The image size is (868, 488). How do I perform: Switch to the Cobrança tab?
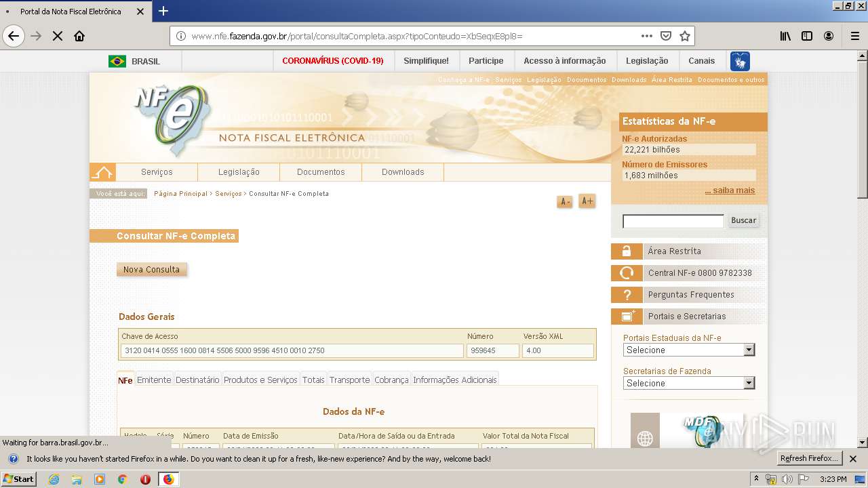tap(391, 380)
